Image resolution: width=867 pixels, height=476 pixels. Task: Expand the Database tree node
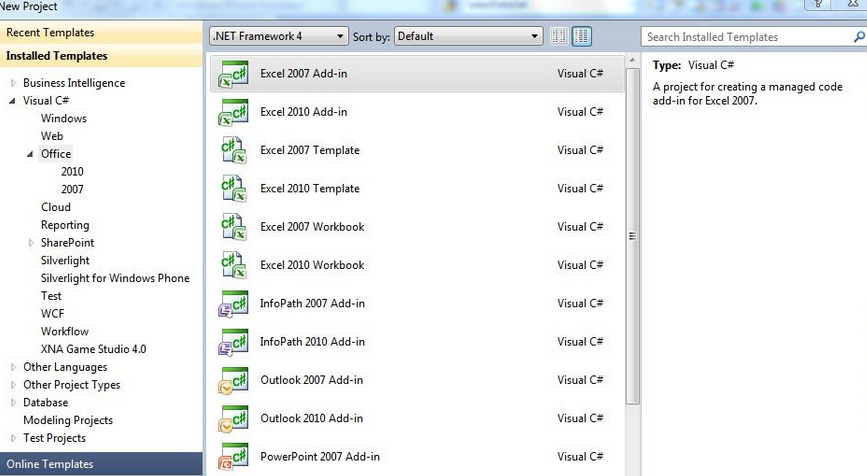pos(13,402)
